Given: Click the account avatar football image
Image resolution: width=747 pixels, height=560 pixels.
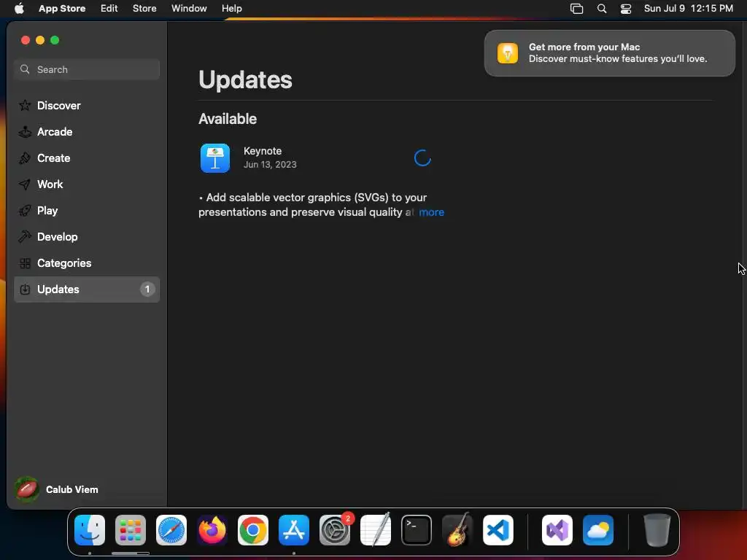Looking at the screenshot, I should pos(27,489).
